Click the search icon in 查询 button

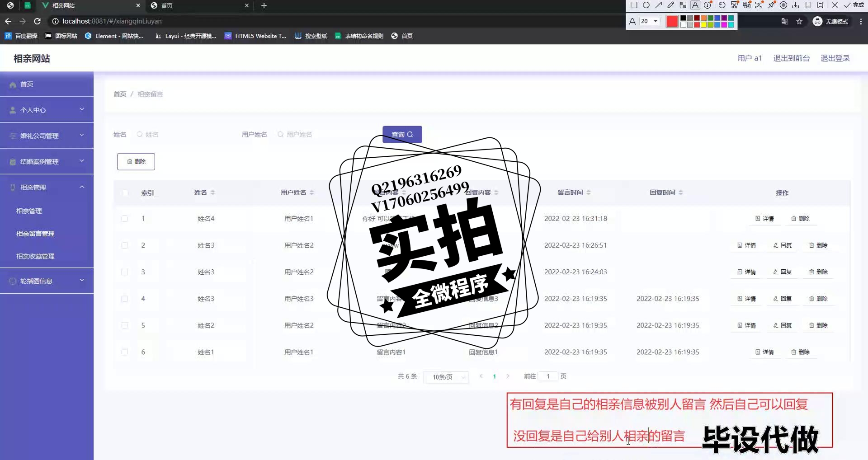(x=410, y=134)
